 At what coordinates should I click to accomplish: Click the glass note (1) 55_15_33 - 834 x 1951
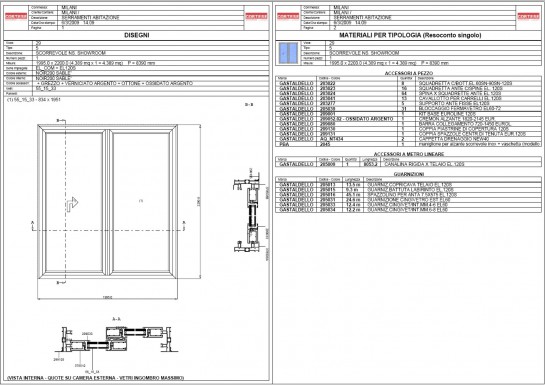point(34,100)
